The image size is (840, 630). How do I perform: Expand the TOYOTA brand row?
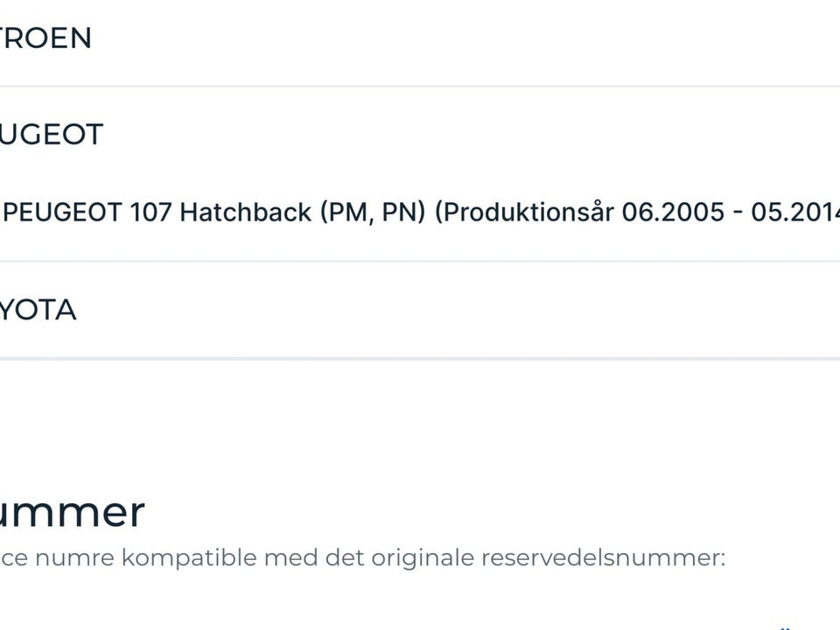(x=37, y=311)
